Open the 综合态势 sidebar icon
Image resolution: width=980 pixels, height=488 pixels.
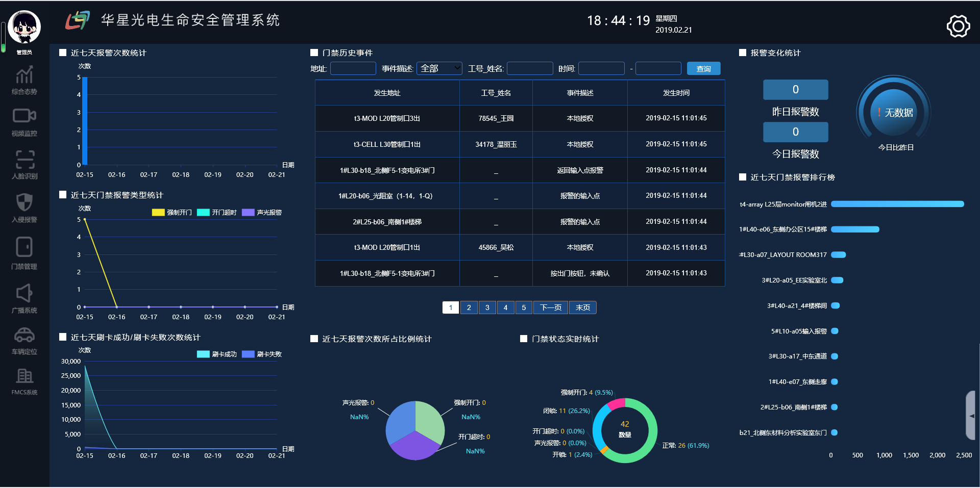pos(24,75)
